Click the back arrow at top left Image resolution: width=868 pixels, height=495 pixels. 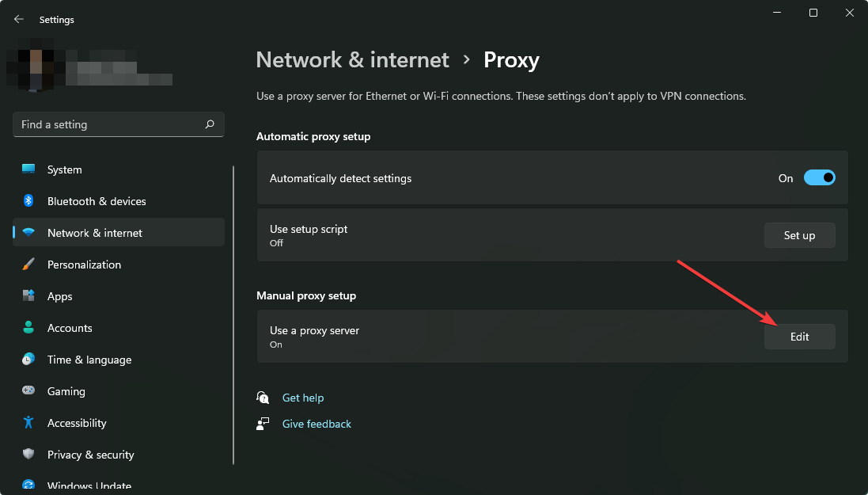18,18
